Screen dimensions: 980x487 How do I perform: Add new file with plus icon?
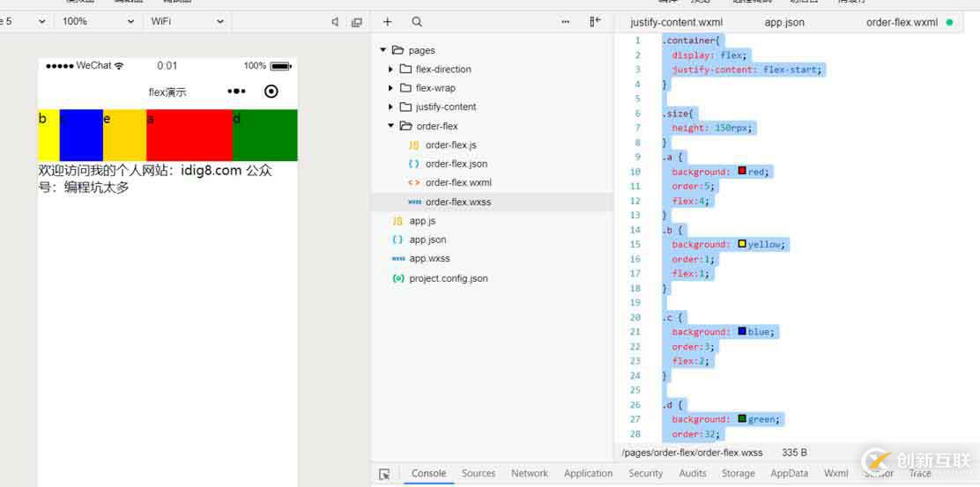point(388,22)
